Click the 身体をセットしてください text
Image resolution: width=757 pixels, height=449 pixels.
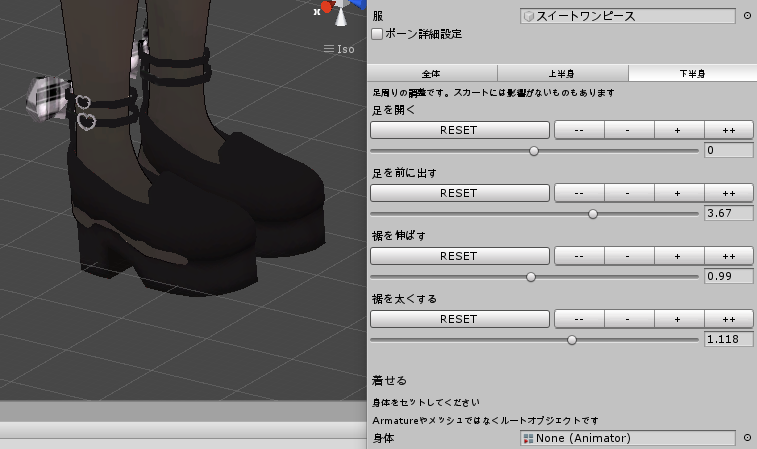point(426,402)
